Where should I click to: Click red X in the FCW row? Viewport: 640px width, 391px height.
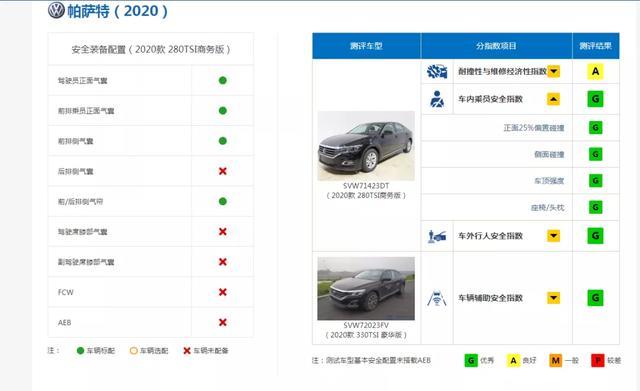(222, 292)
